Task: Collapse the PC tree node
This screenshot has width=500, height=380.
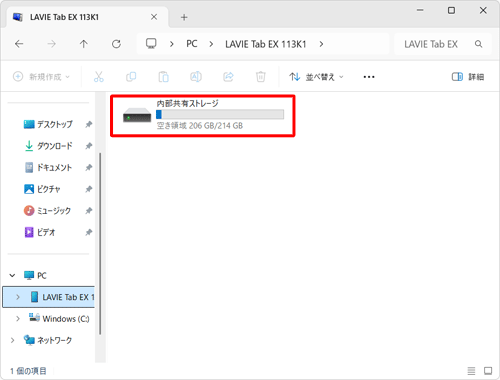Action: pyautogui.click(x=12, y=275)
